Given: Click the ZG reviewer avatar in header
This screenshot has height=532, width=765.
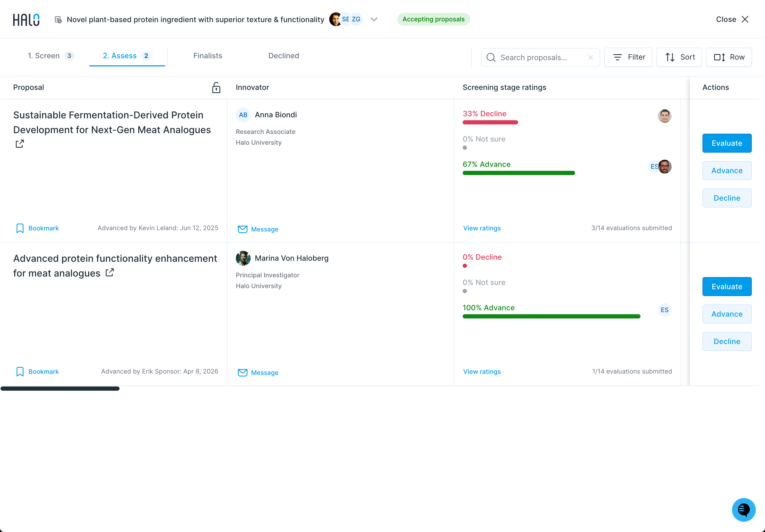Looking at the screenshot, I should 356,19.
